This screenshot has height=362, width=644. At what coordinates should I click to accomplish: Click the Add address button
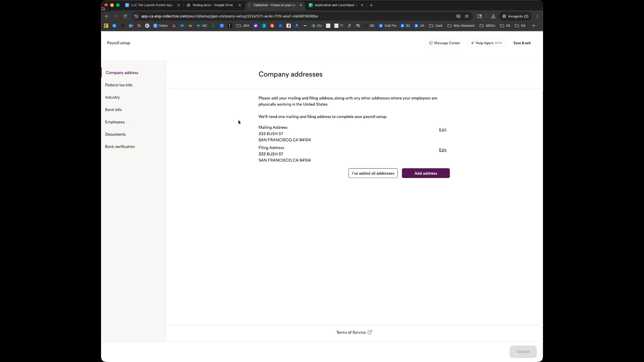[425, 173]
